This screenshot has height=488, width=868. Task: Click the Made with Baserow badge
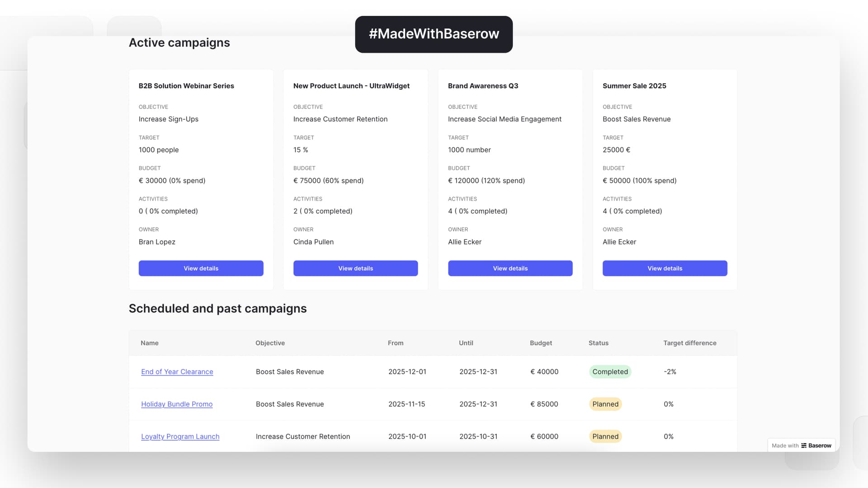pyautogui.click(x=801, y=446)
